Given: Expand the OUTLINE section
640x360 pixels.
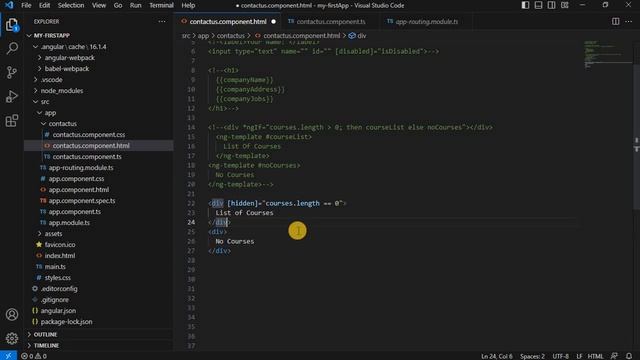Looking at the screenshot, I should coord(99,334).
